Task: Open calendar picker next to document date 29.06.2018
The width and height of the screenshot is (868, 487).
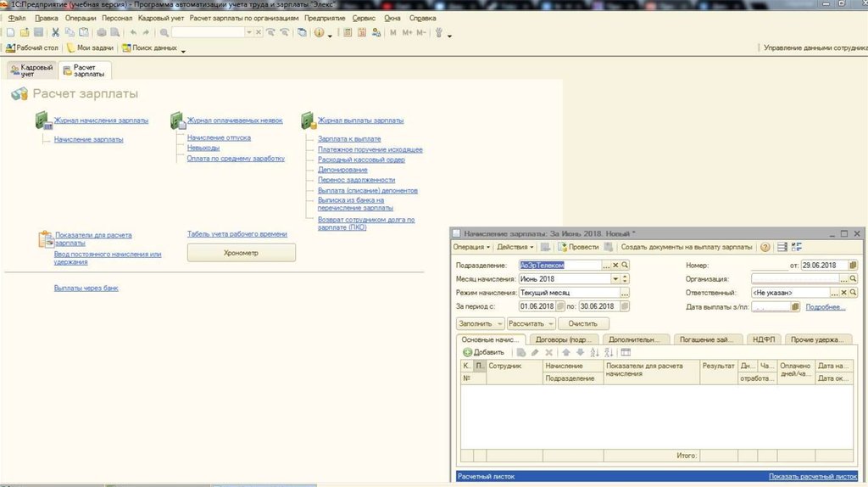Action: pos(854,265)
